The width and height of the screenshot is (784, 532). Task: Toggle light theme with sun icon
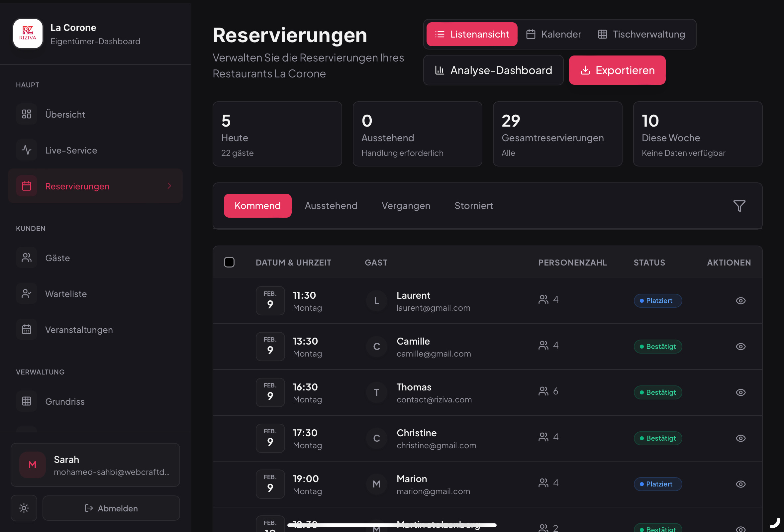[24, 508]
